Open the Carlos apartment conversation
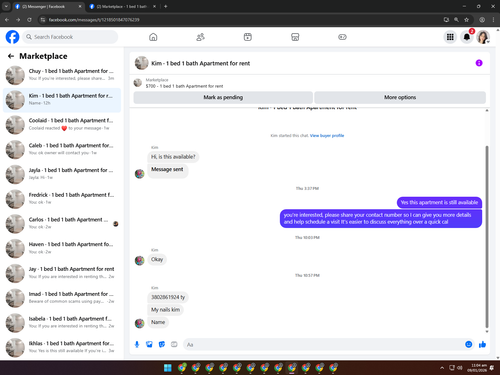Screen dimensions: 500x375 62,223
